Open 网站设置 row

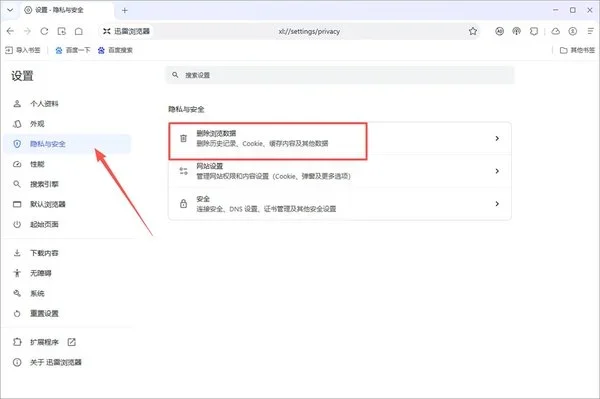click(340, 171)
